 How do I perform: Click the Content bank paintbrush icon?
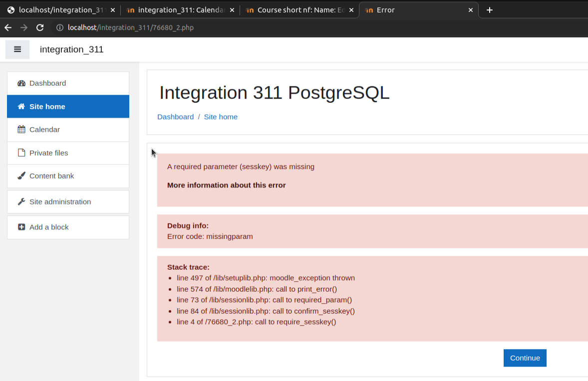pyautogui.click(x=21, y=176)
